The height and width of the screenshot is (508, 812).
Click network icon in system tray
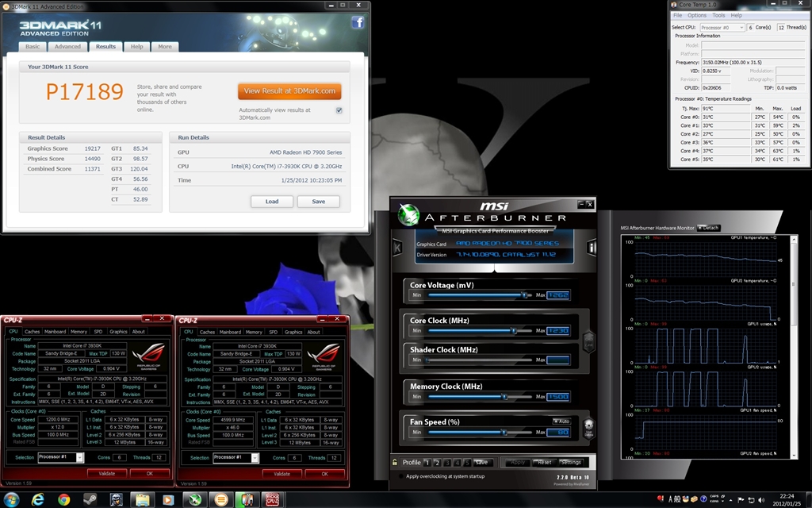click(751, 500)
